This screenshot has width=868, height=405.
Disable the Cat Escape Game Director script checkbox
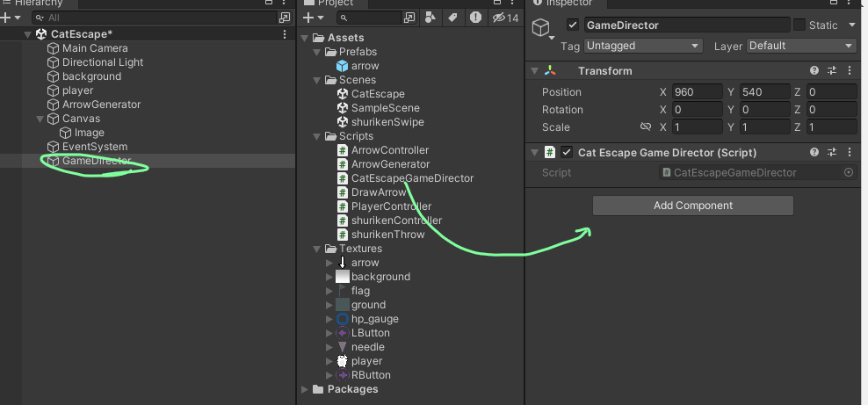pyautogui.click(x=567, y=152)
